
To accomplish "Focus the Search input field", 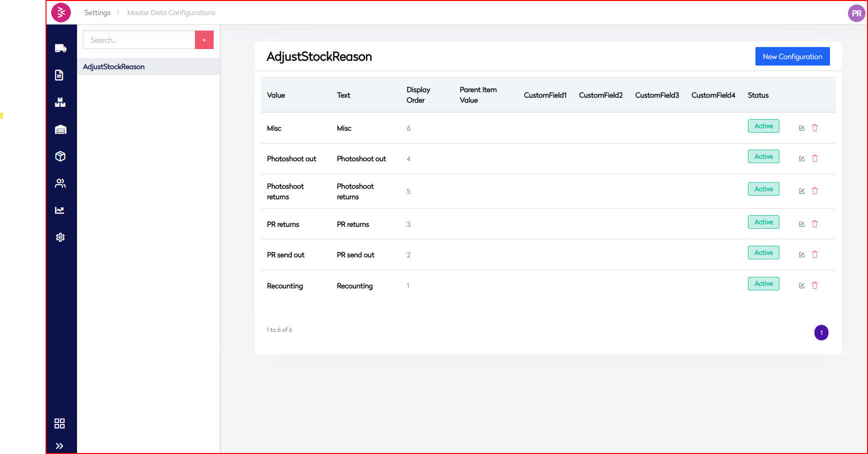I will tap(139, 40).
